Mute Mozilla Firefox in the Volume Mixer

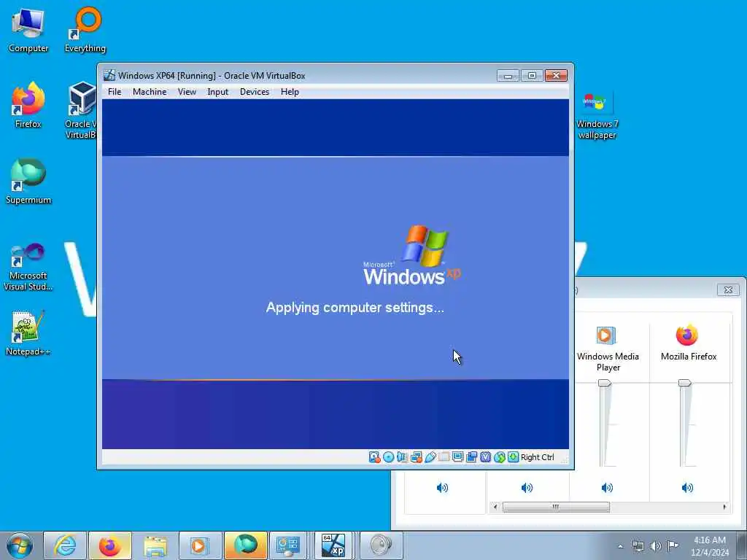pos(687,488)
